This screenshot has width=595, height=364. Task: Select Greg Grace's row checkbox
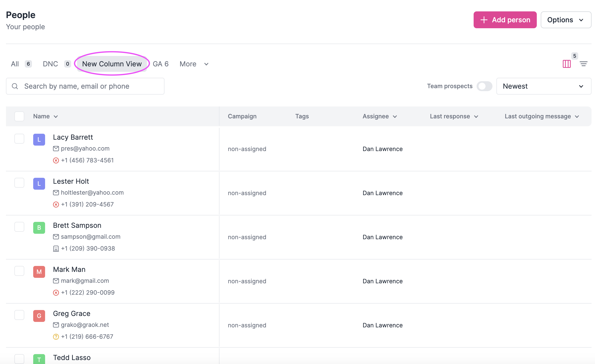[19, 315]
